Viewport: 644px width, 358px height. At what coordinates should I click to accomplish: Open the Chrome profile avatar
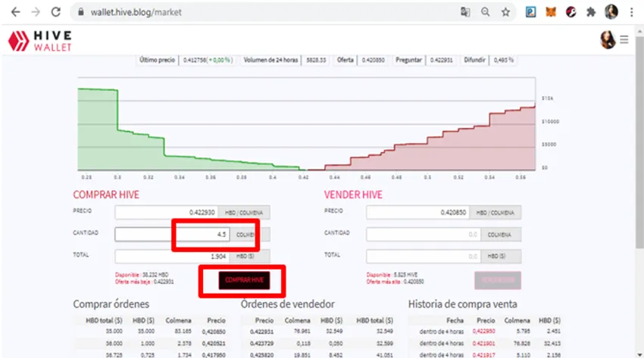[611, 12]
